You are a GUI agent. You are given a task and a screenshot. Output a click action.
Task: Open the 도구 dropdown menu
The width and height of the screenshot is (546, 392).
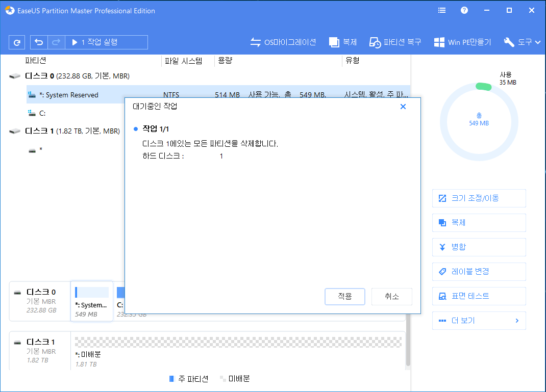point(522,42)
